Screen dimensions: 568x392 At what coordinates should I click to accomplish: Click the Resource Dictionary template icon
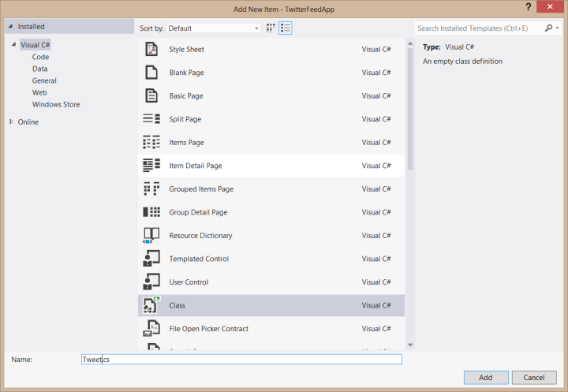[x=151, y=236]
